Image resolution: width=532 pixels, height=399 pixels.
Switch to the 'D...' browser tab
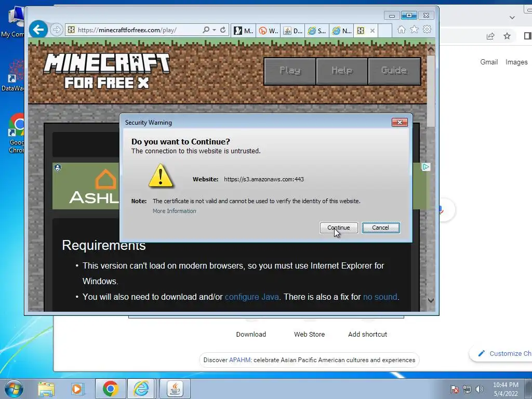pos(293,31)
